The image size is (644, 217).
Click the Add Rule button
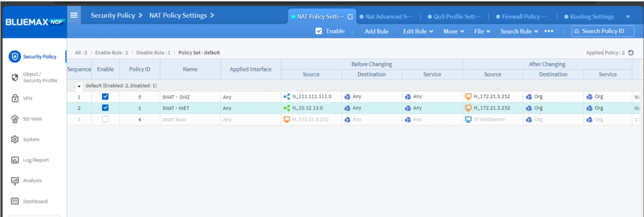376,31
